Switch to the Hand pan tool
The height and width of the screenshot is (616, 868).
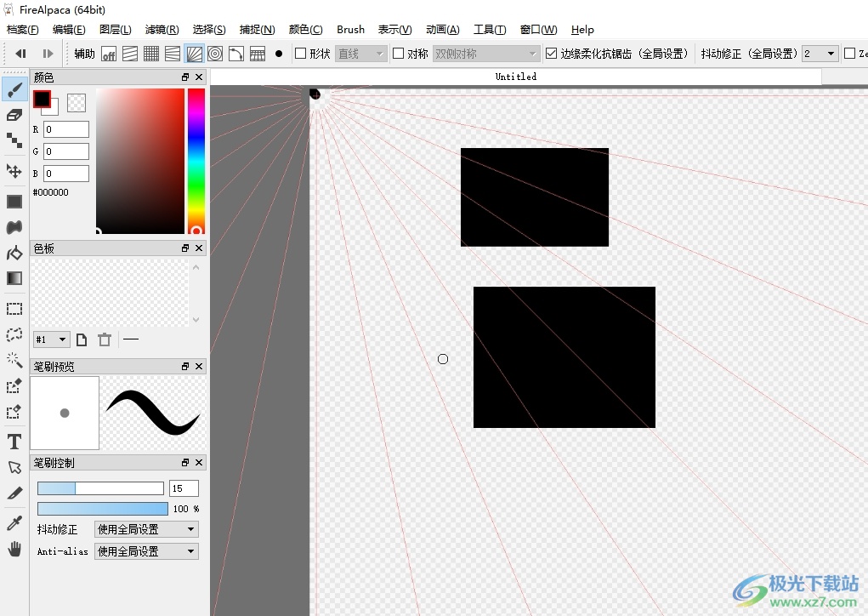click(14, 549)
